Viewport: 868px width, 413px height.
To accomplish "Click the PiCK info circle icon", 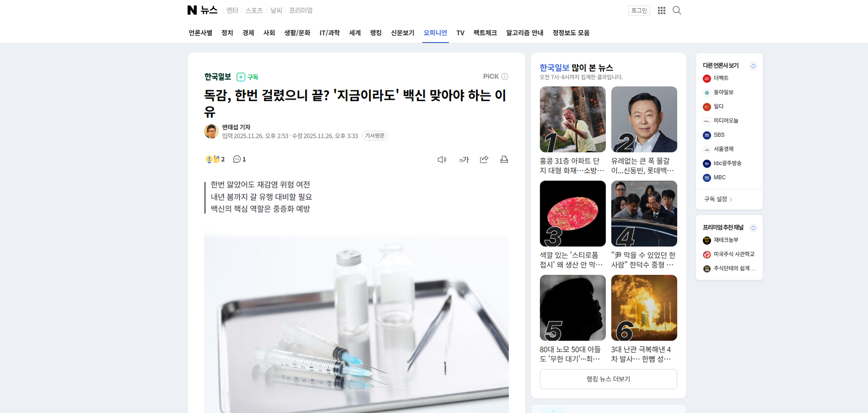I will (x=505, y=76).
